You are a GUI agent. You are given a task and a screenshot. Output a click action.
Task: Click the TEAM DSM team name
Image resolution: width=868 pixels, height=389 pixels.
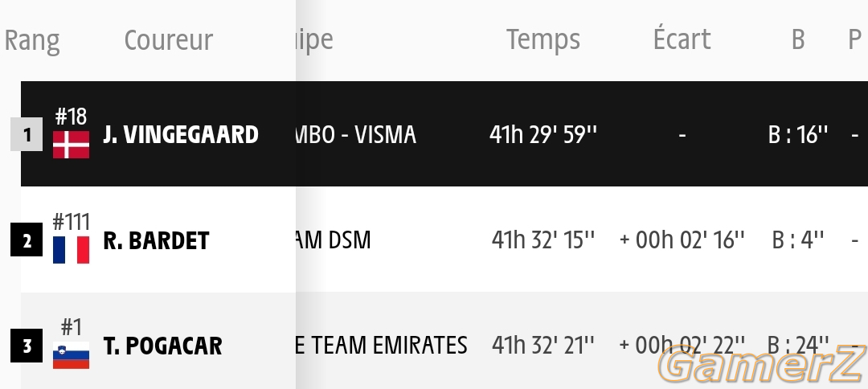pos(334,240)
